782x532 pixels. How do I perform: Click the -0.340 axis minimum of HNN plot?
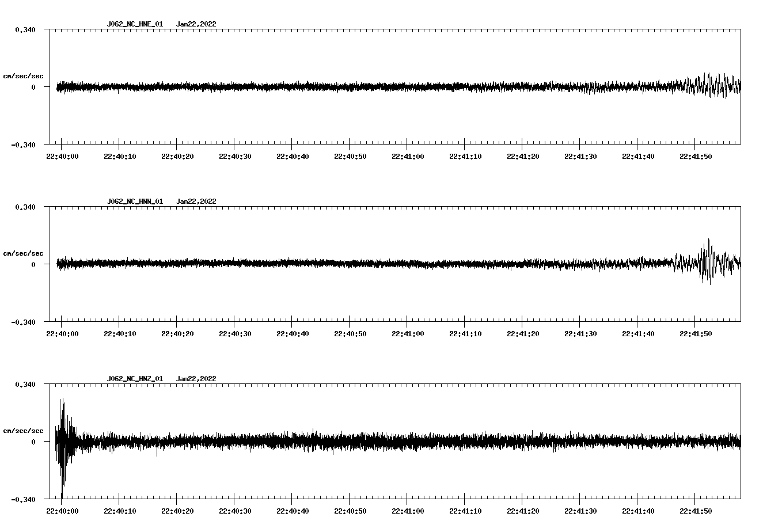coord(23,322)
